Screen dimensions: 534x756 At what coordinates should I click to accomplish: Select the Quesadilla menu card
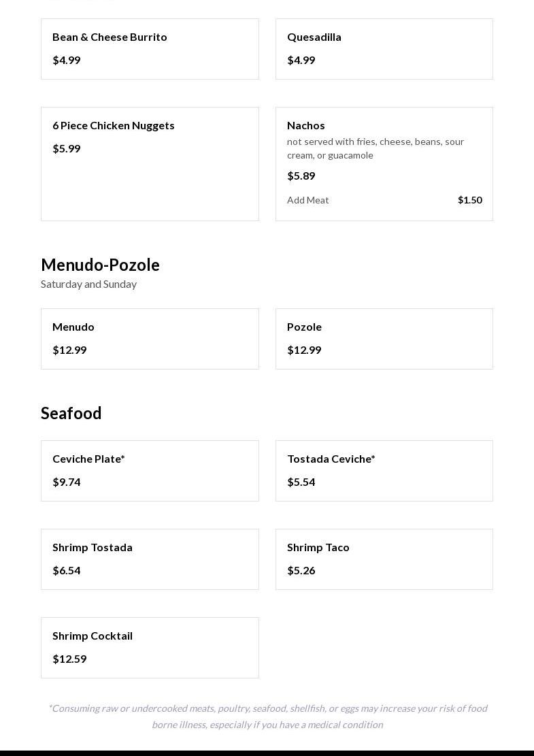384,49
